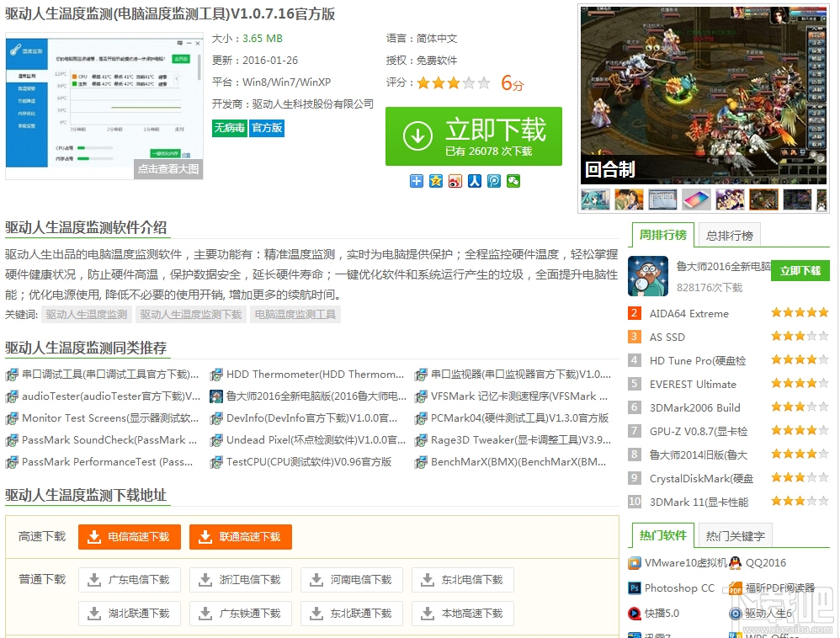Open software screenshot via 点击查看大图
840x638 pixels.
168,169
